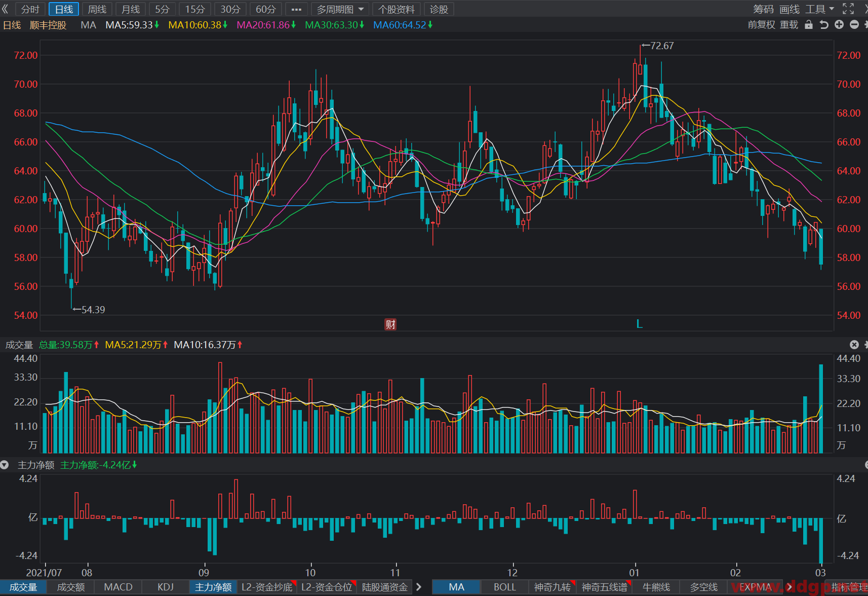Click the unlock padlock icon
The width and height of the screenshot is (868, 596).
click(x=809, y=24)
